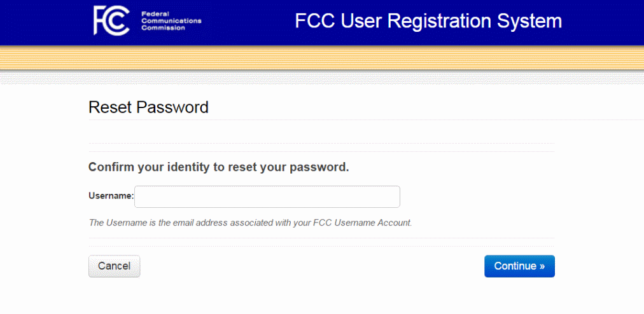The image size is (644, 314).
Task: Focus the Username text field
Action: pyautogui.click(x=267, y=196)
